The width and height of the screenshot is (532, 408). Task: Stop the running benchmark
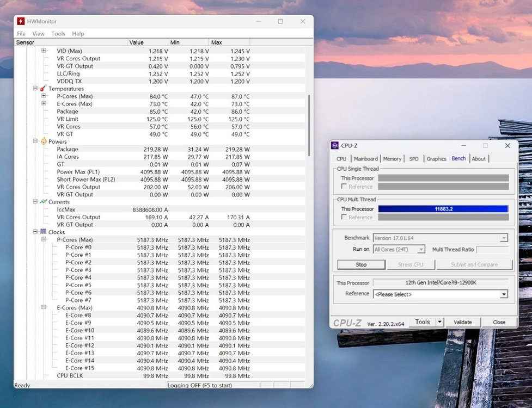coord(361,265)
